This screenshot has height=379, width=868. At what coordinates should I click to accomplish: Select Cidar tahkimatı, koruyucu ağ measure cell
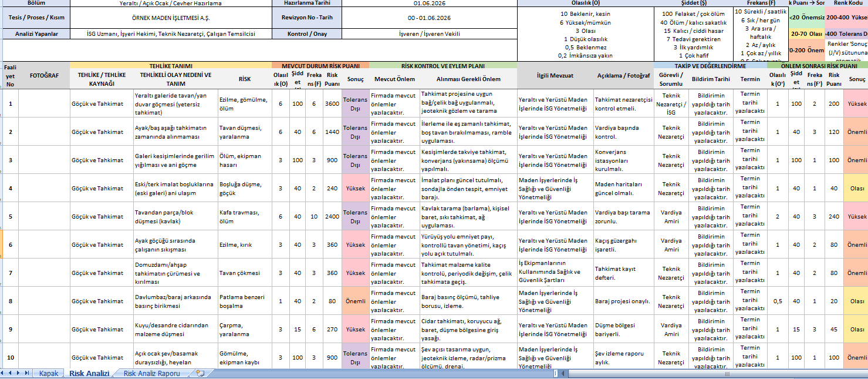[x=468, y=329]
